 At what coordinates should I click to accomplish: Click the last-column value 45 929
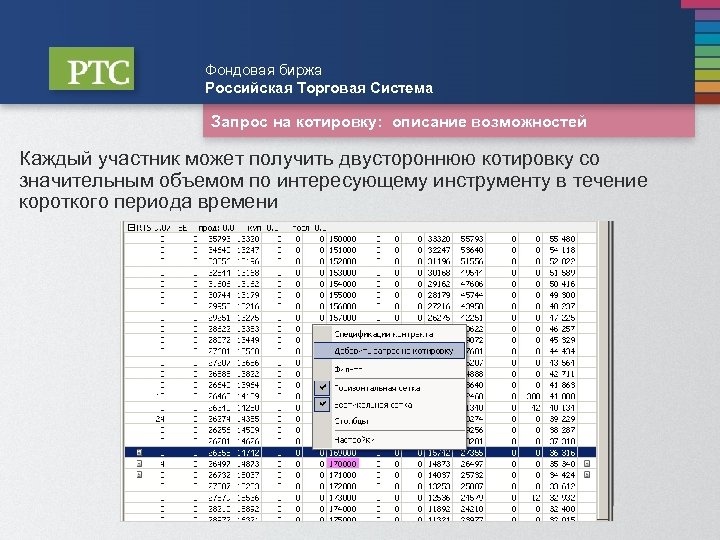point(562,340)
